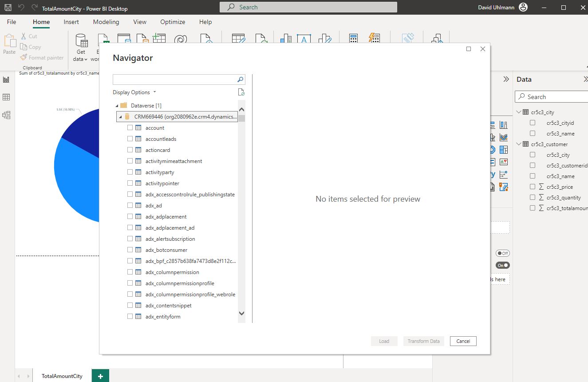Click the Get data ribbon icon
The height and width of the screenshot is (382, 588).
point(81,40)
